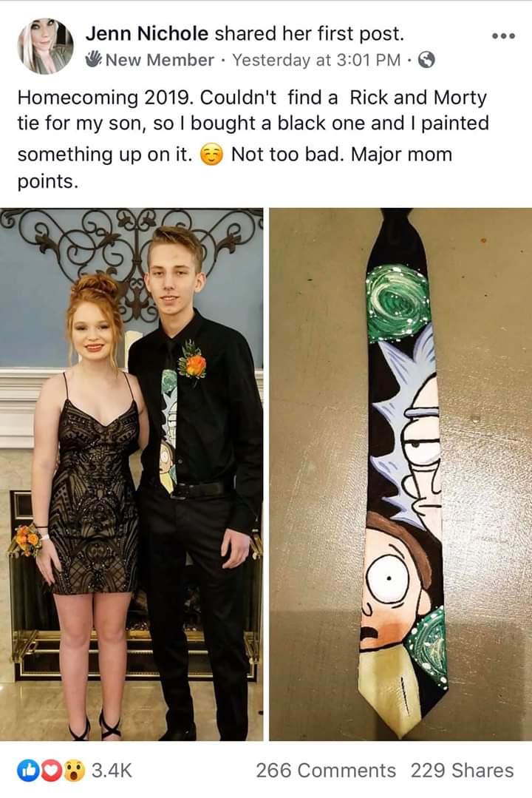Open Jenn Nichole's profile picture
532x798 pixels.
click(x=45, y=47)
